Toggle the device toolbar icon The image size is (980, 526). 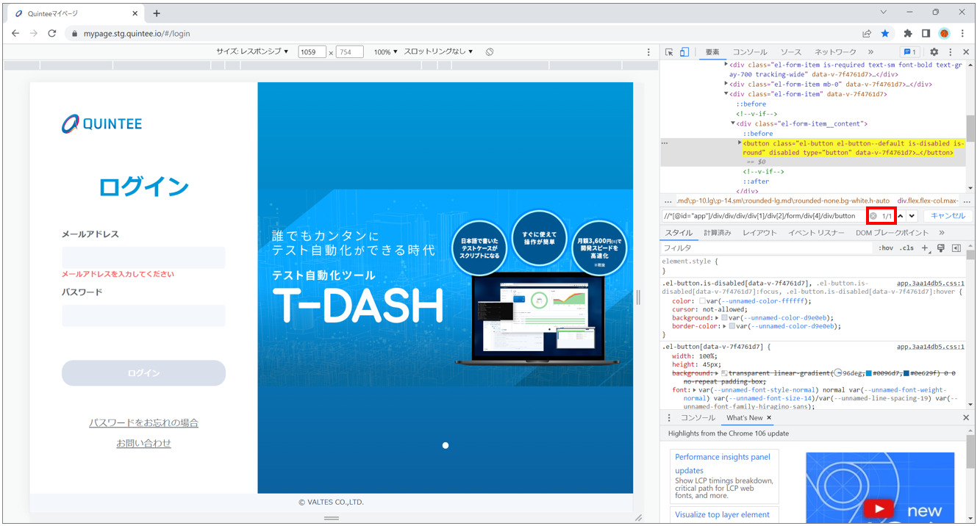pos(684,52)
